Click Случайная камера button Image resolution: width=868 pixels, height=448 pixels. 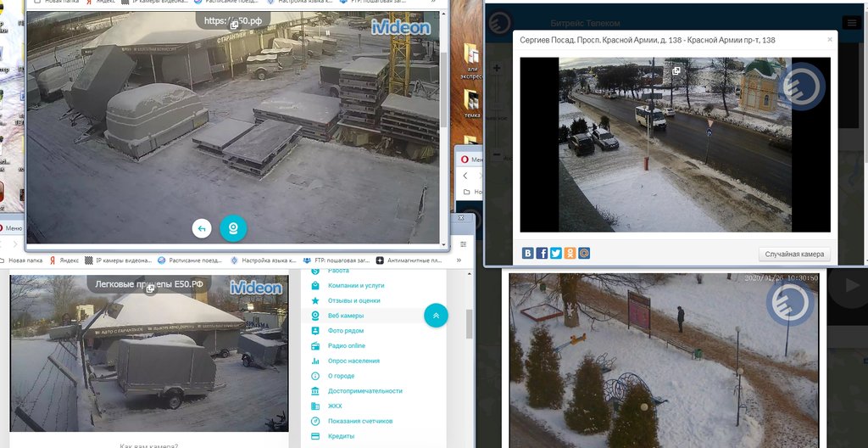(x=794, y=254)
